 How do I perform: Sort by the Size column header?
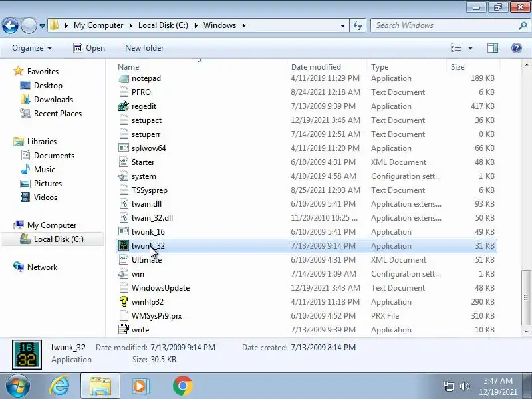(457, 67)
